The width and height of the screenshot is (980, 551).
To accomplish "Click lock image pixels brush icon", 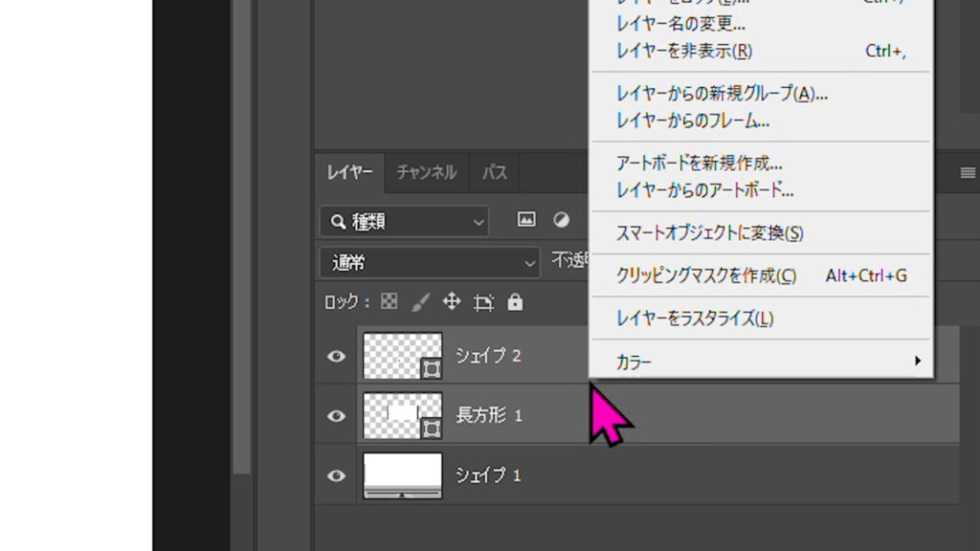I will pos(420,302).
